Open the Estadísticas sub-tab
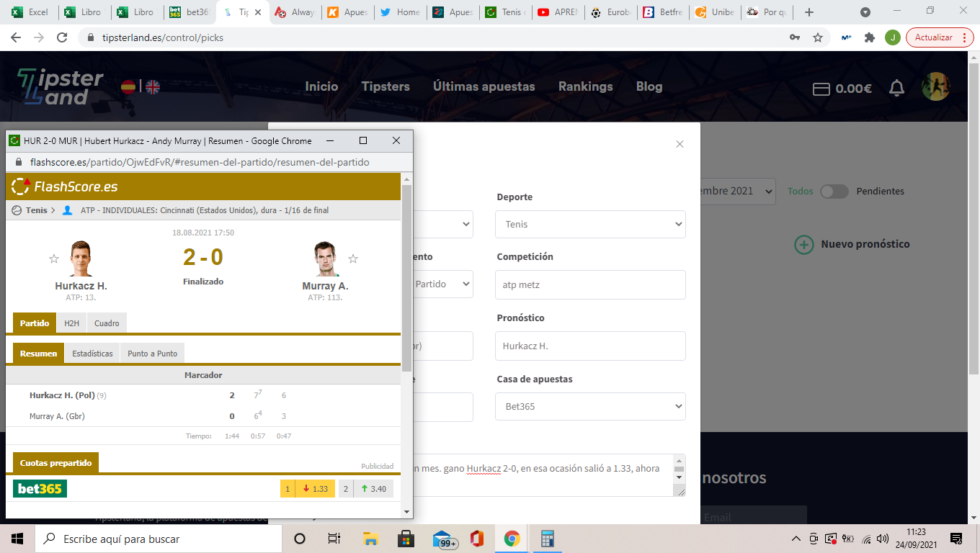The width and height of the screenshot is (980, 553). pyautogui.click(x=92, y=354)
